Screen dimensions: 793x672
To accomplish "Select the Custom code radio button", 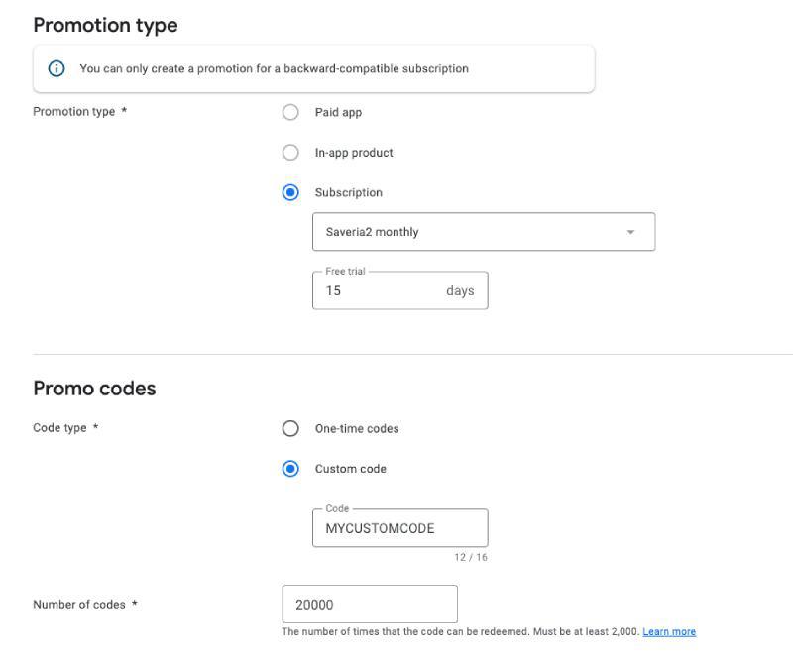I will pyautogui.click(x=290, y=469).
